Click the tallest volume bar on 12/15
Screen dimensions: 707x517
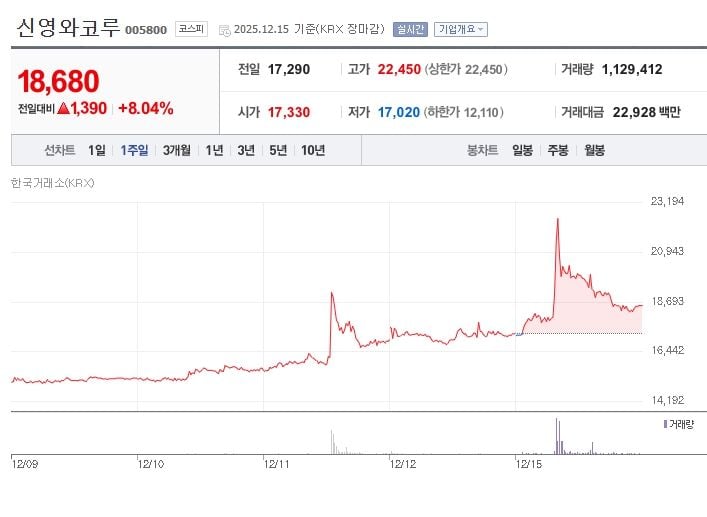point(557,436)
